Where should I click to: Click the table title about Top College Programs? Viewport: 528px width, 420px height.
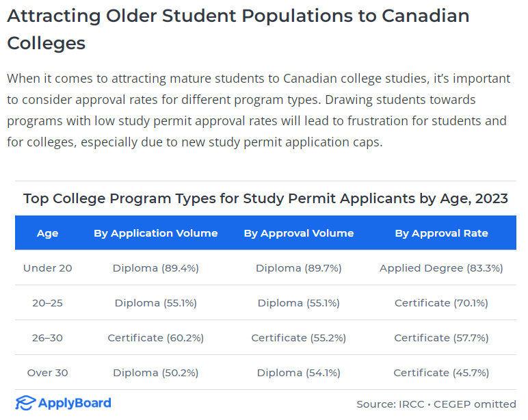[x=265, y=199]
